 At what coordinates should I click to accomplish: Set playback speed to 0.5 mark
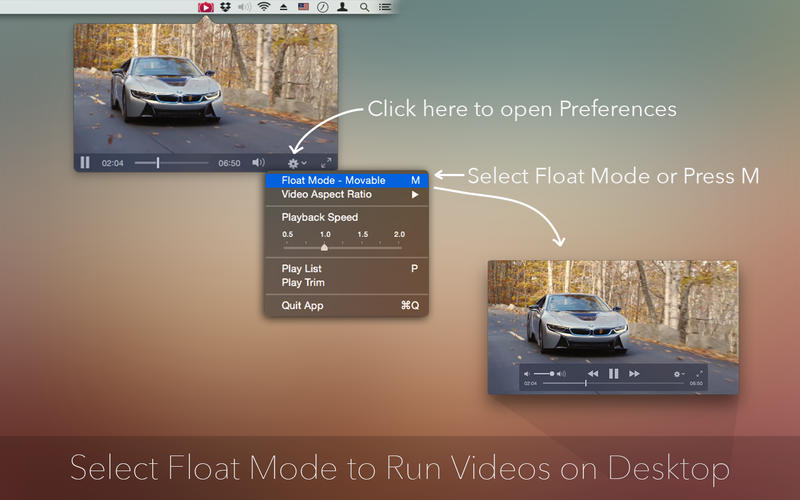(288, 235)
